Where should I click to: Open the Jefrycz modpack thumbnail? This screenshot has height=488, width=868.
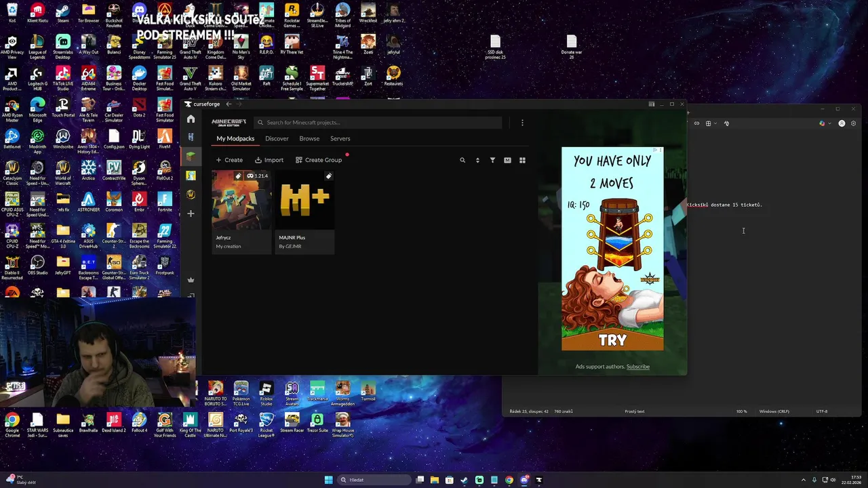coord(241,201)
